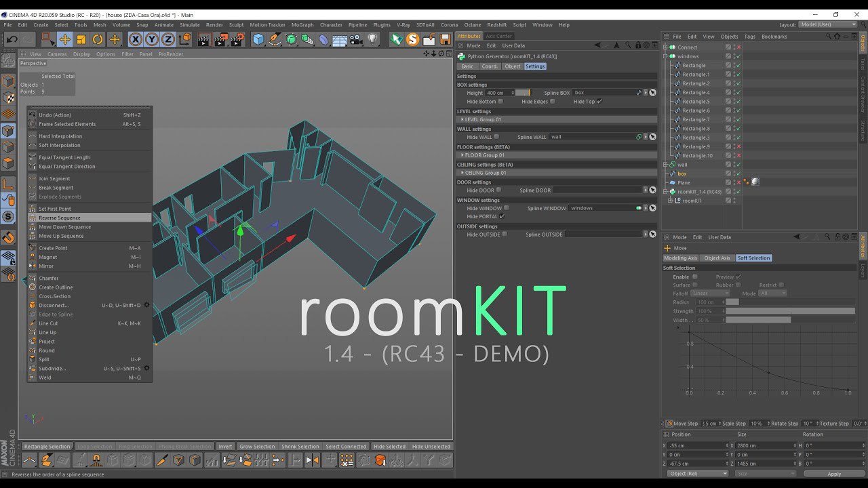This screenshot has width=868, height=488.
Task: Open the Falloff Linear dropdown
Action: tap(709, 293)
